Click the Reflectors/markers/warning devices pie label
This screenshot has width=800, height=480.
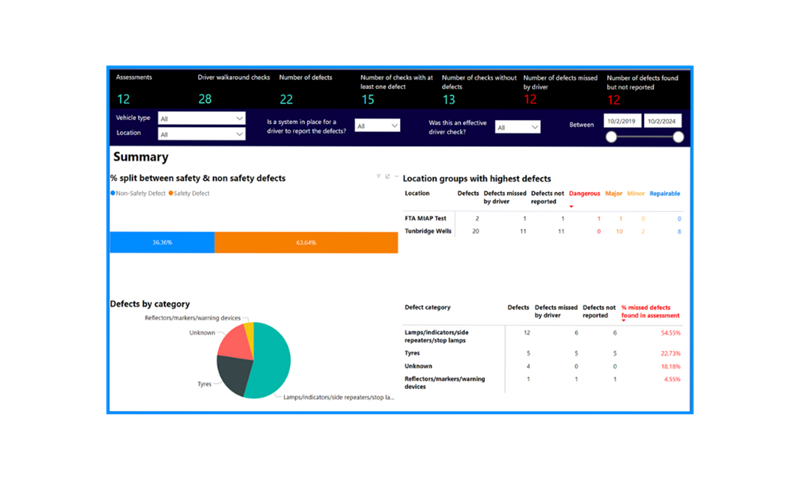click(x=192, y=318)
